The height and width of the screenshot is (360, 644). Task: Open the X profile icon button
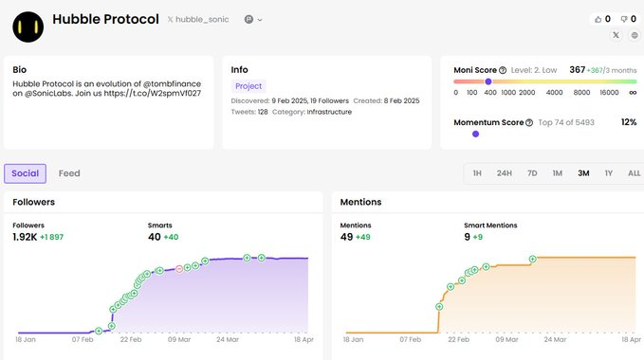pyautogui.click(x=616, y=35)
